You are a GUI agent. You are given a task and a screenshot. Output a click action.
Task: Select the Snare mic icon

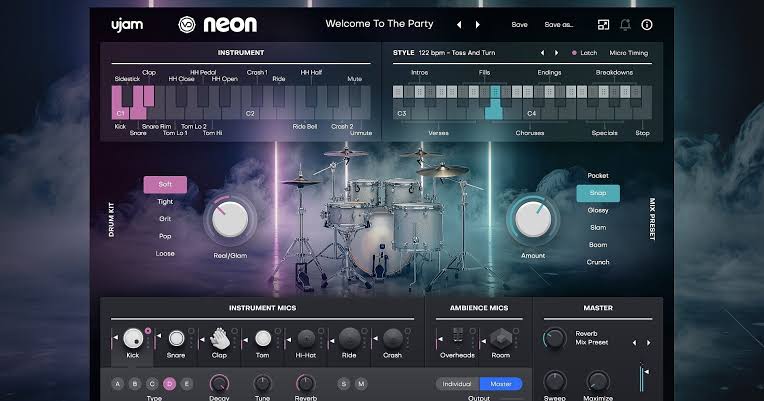click(176, 338)
